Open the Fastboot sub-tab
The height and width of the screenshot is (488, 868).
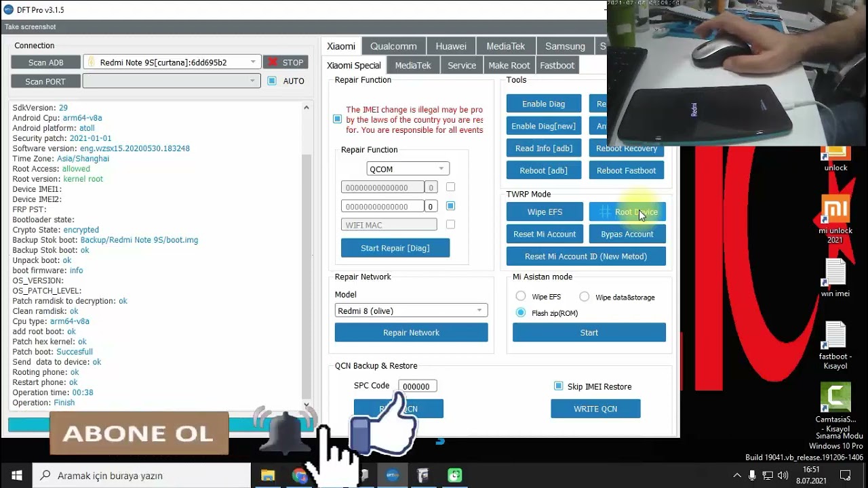coord(557,65)
